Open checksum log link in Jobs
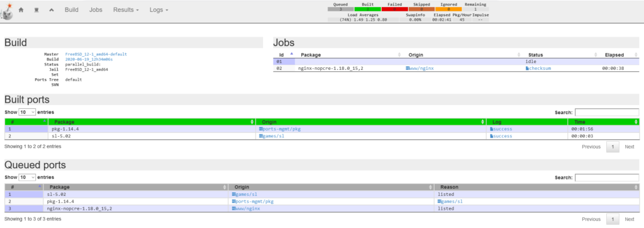Viewport: 644px width, 228px height. click(x=540, y=68)
